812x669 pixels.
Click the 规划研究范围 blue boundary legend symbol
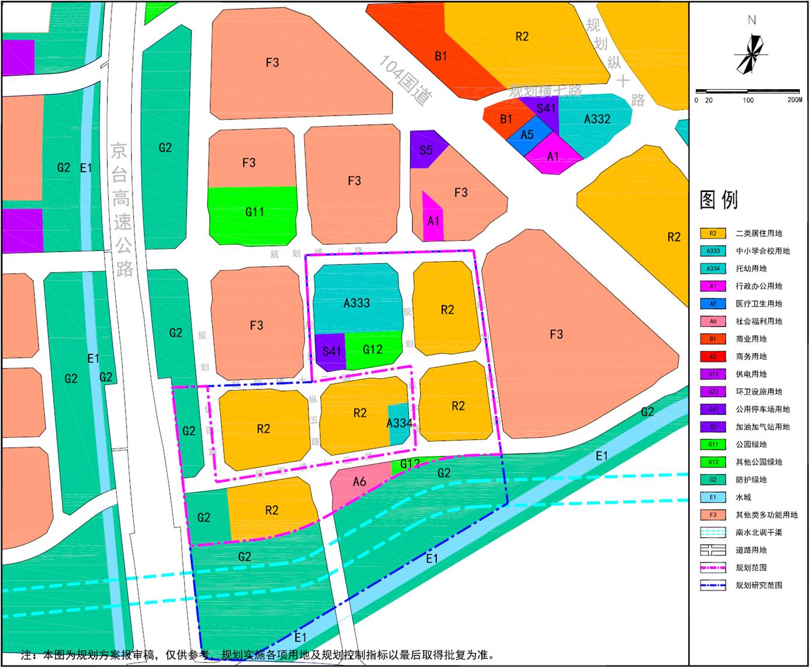[x=713, y=586]
